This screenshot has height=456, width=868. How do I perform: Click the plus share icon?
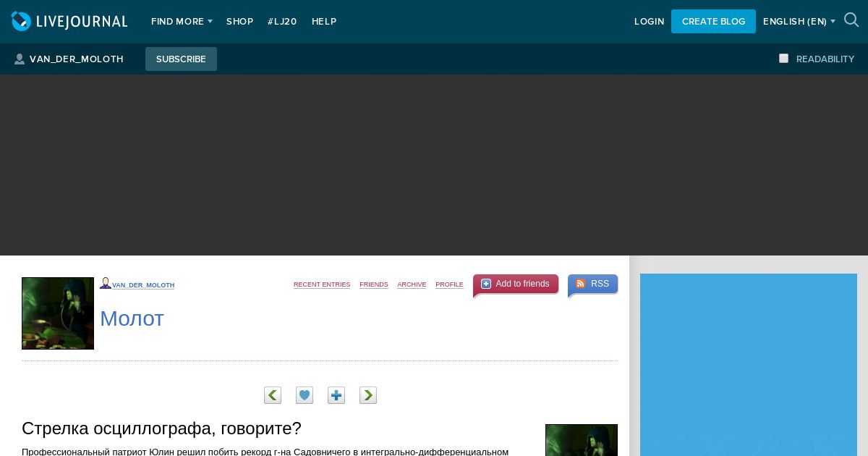(336, 395)
